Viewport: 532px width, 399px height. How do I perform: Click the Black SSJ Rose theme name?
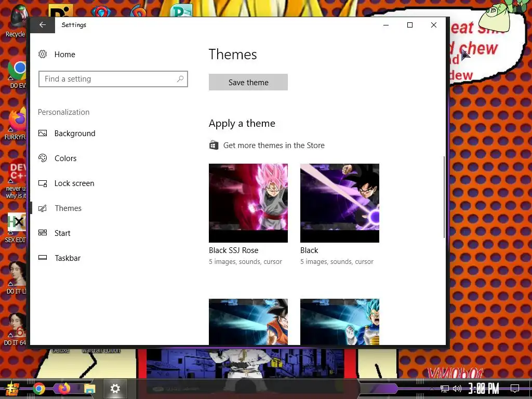click(233, 250)
